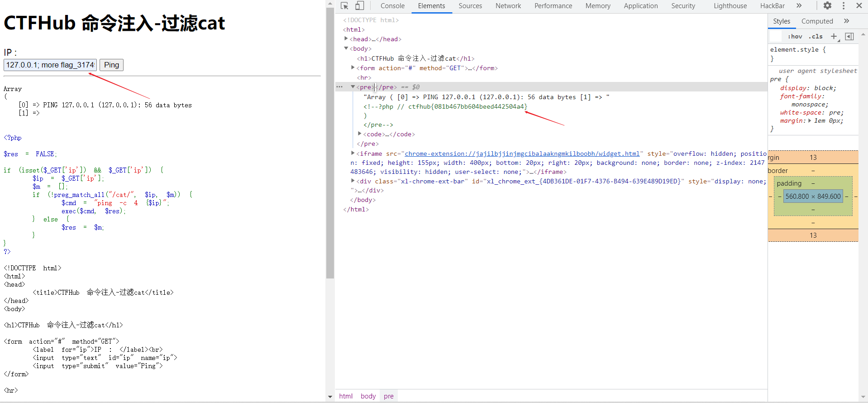Image resolution: width=868 pixels, height=403 pixels.
Task: Select the hr element line in DOM tree
Action: (364, 77)
